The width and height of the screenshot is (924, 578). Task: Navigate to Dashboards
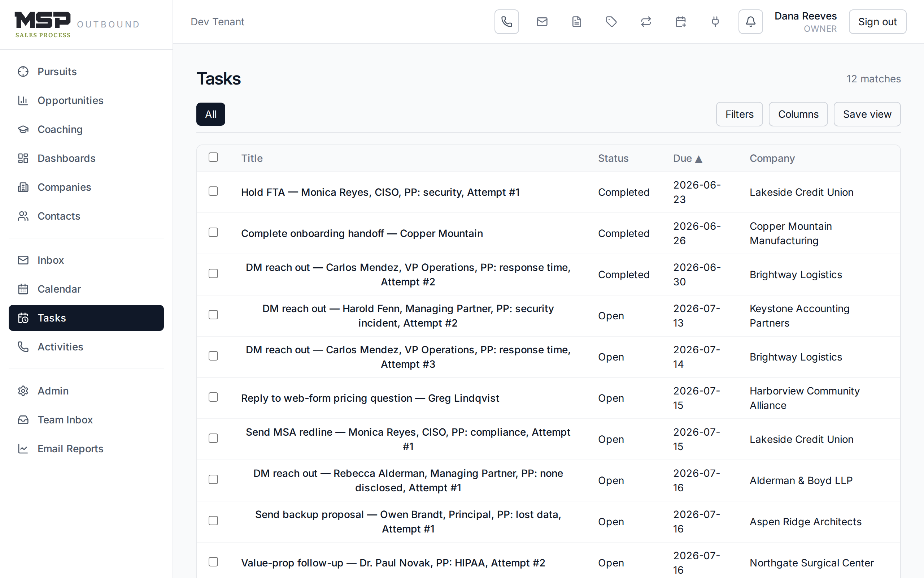[86, 158]
